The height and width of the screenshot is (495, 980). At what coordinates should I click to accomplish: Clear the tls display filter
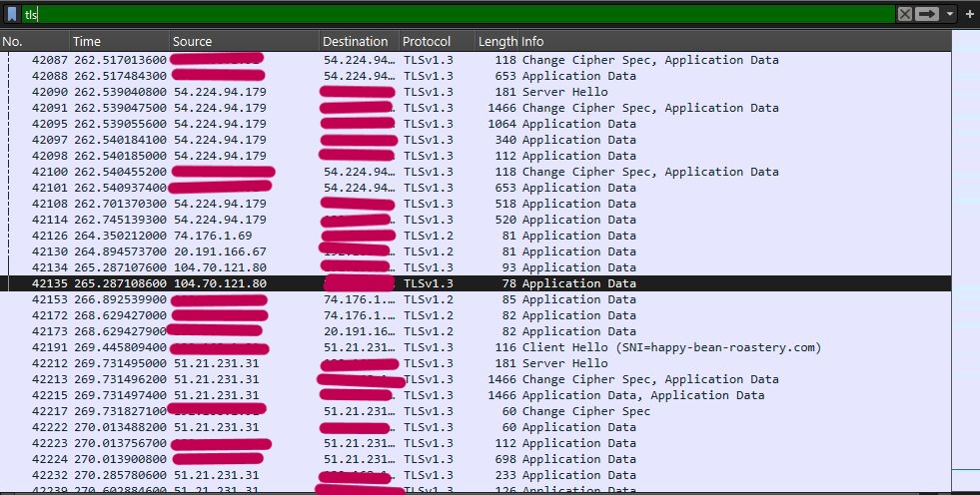point(904,14)
